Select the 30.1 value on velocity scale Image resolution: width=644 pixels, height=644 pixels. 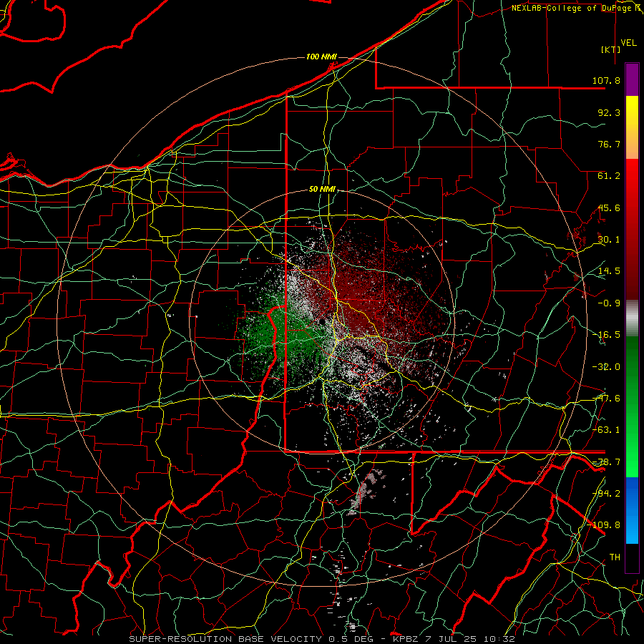pos(609,240)
